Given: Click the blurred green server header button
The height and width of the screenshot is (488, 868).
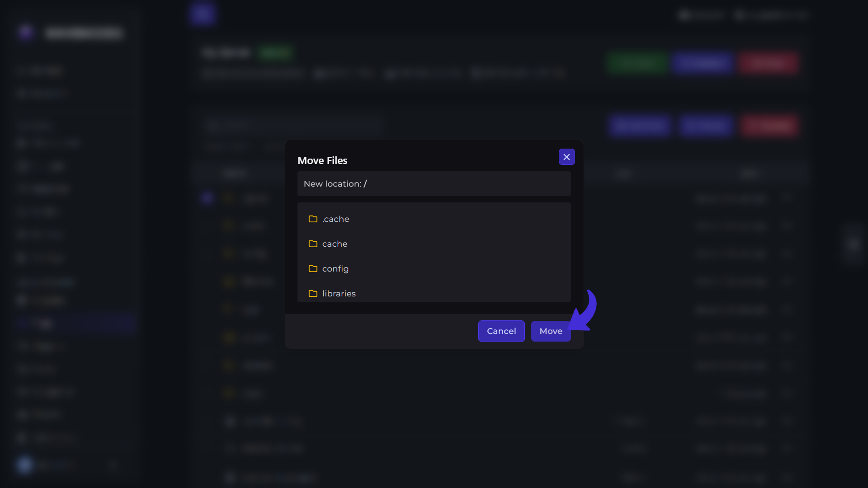Looking at the screenshot, I should pos(637,63).
